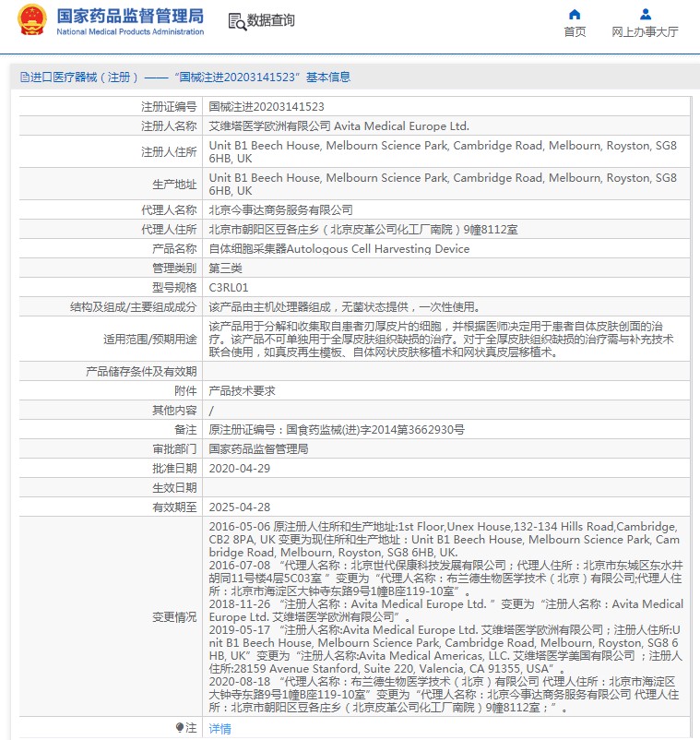The height and width of the screenshot is (740, 700).
Task: Open 网上办事大厅 service hall
Action: click(x=645, y=31)
